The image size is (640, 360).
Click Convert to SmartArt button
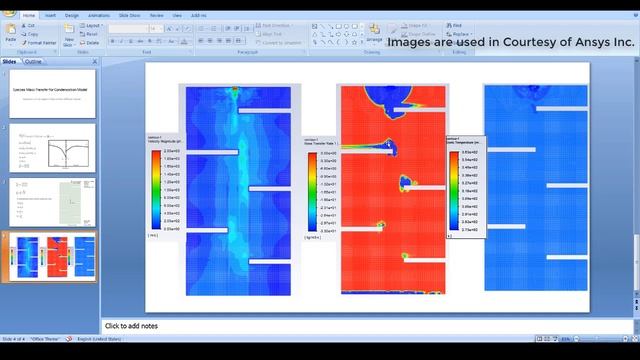279,43
